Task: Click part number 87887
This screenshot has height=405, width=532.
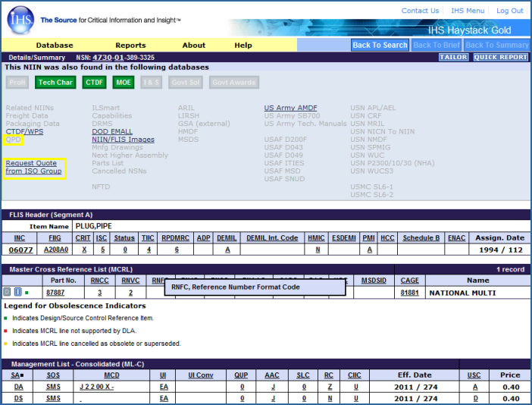Action: (x=55, y=293)
